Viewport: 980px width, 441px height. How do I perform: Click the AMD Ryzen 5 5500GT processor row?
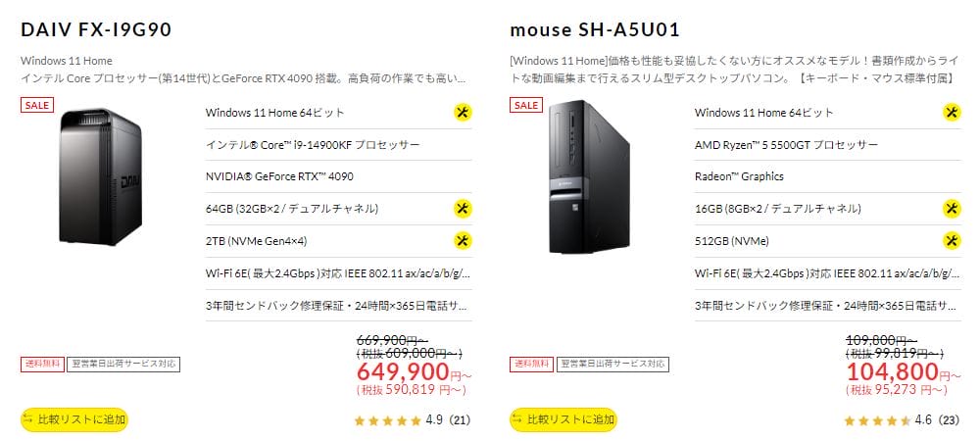[x=786, y=145]
